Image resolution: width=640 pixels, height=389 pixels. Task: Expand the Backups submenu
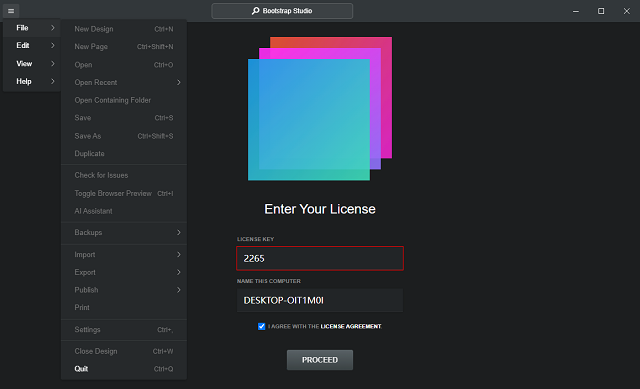click(x=124, y=232)
